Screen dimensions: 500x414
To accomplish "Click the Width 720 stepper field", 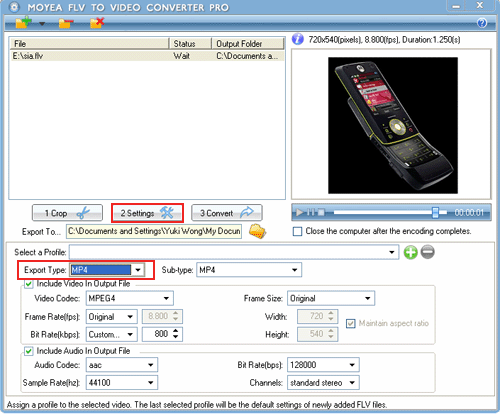I will (318, 316).
